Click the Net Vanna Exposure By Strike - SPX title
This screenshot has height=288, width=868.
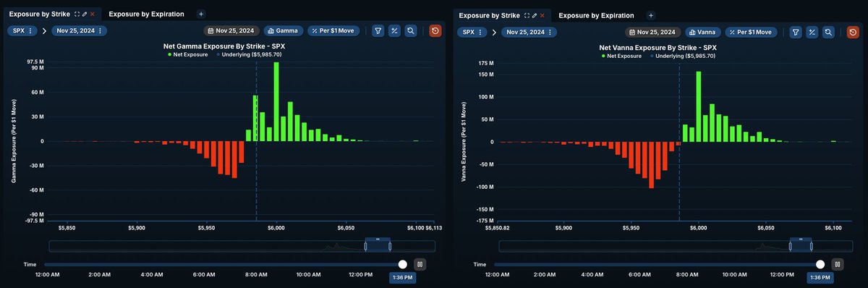(x=658, y=47)
